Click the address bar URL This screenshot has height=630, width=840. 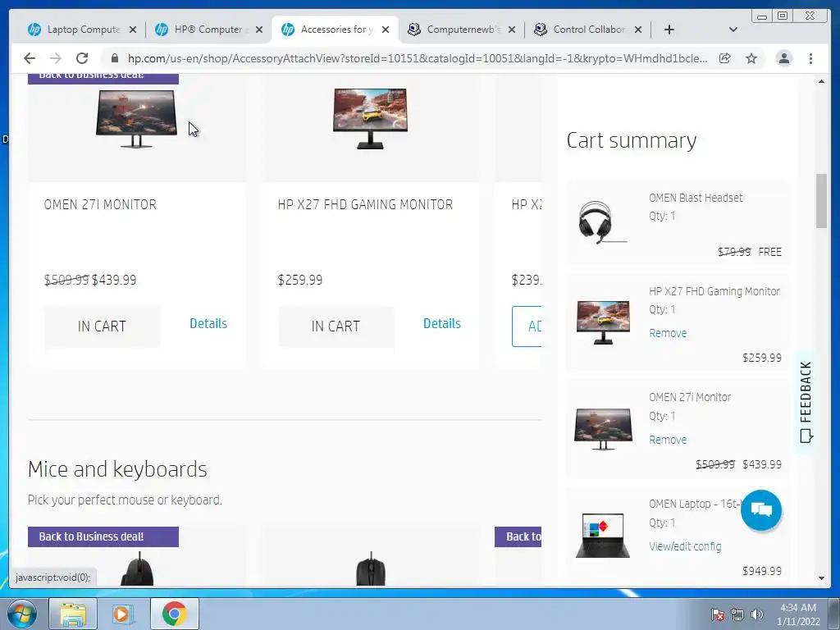pos(418,58)
